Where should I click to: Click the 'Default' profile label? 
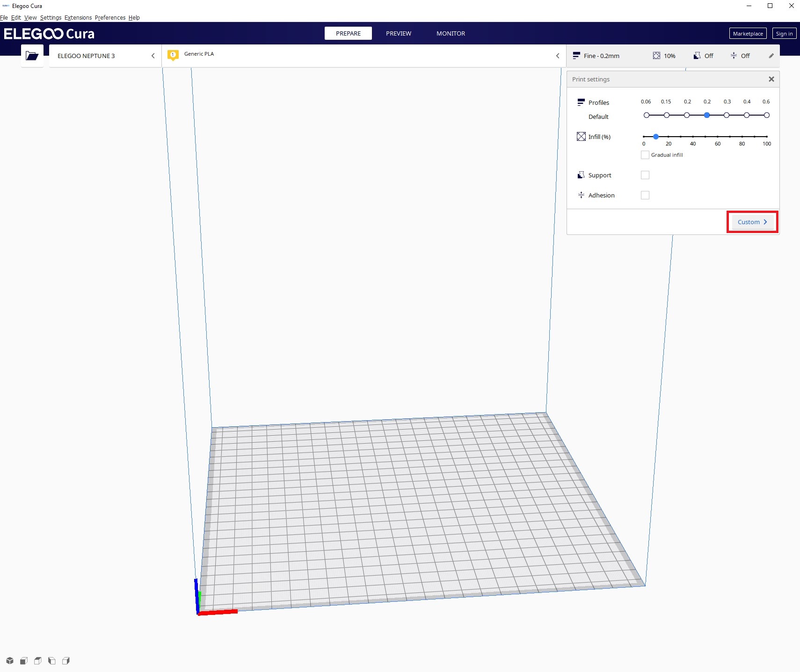[598, 117]
